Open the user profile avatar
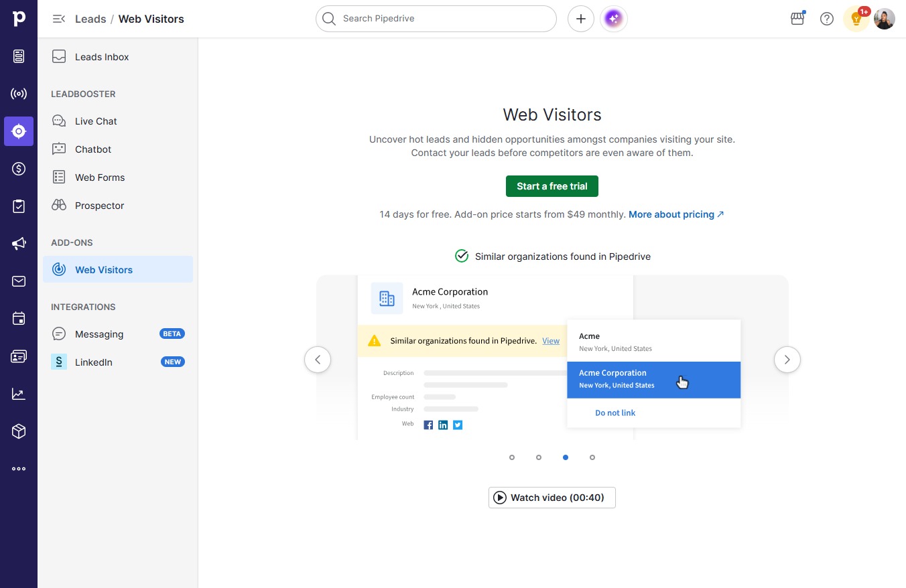906x588 pixels. pos(885,19)
